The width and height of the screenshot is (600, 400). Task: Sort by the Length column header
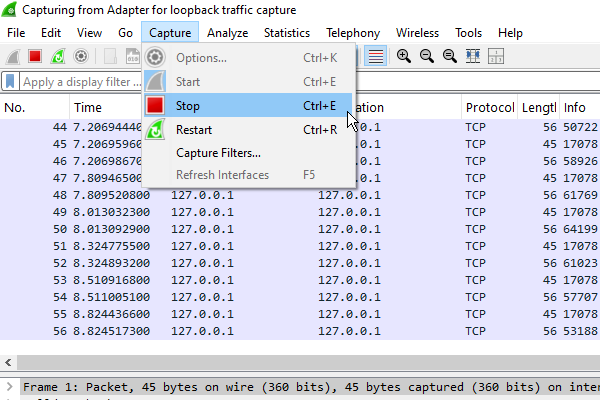pos(538,108)
